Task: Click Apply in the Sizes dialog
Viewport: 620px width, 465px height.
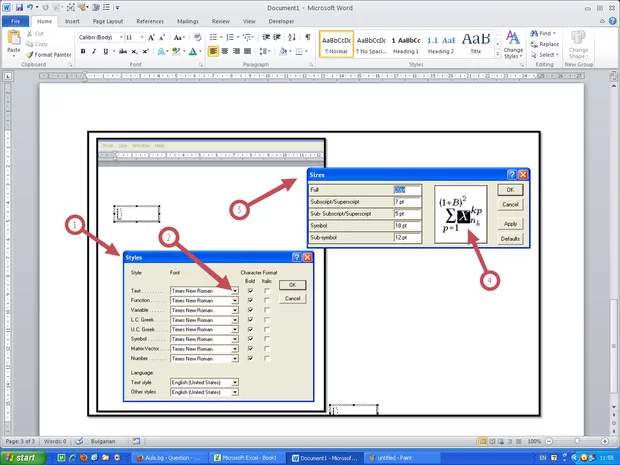Action: 510,224
